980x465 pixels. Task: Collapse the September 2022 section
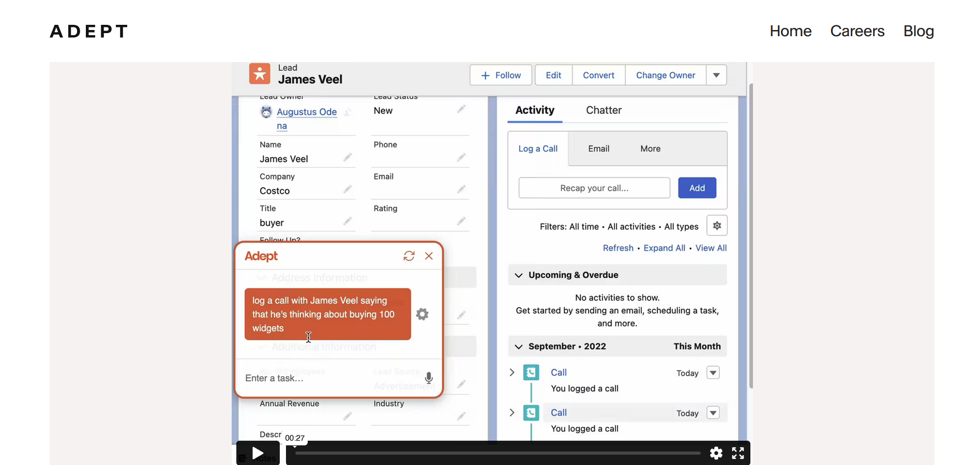tap(519, 347)
